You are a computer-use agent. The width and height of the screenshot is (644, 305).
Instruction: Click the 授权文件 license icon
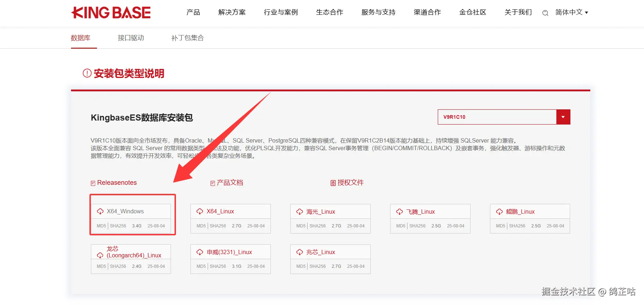pyautogui.click(x=333, y=183)
